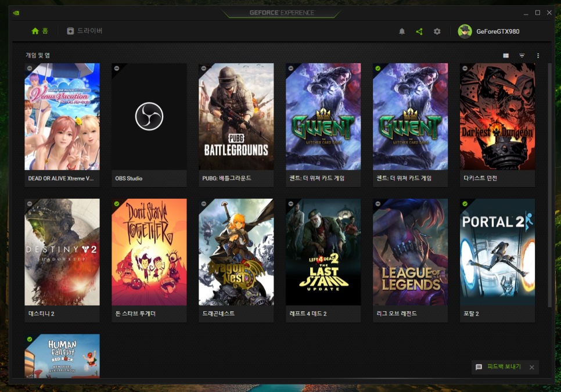This screenshot has height=392, width=561.
Task: Open the notifications bell icon
Action: point(402,31)
